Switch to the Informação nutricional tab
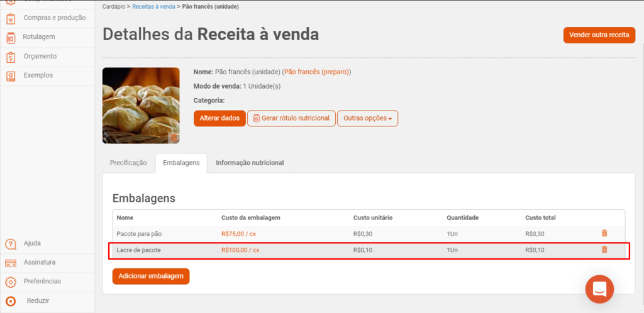 [250, 163]
